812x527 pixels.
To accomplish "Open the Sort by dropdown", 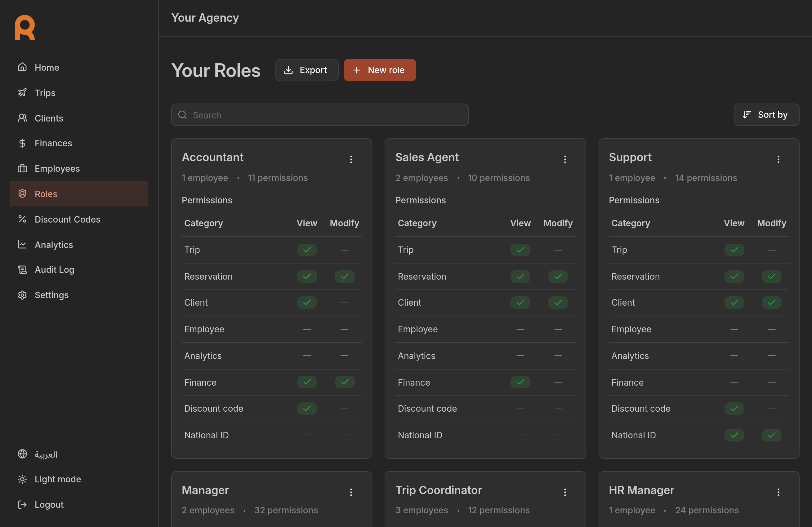I will [x=766, y=115].
